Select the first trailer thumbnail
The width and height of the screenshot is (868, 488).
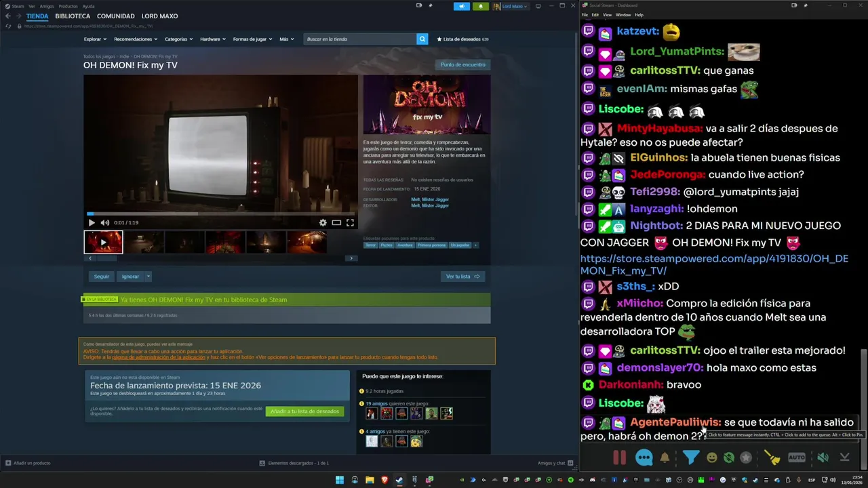103,242
